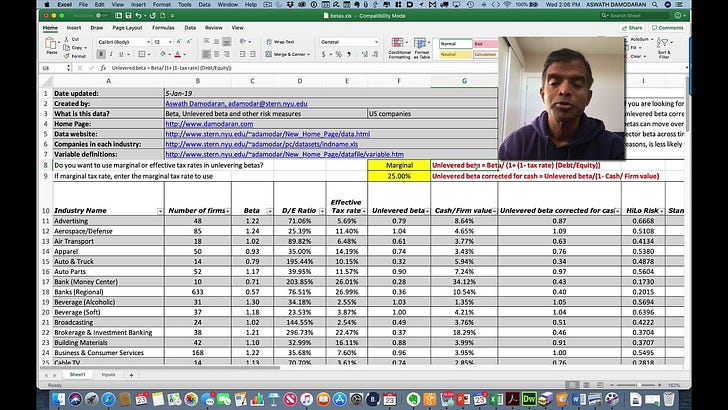This screenshot has width=728, height=410.
Task: Open the www.damodaran.com home page link
Action: 209,124
